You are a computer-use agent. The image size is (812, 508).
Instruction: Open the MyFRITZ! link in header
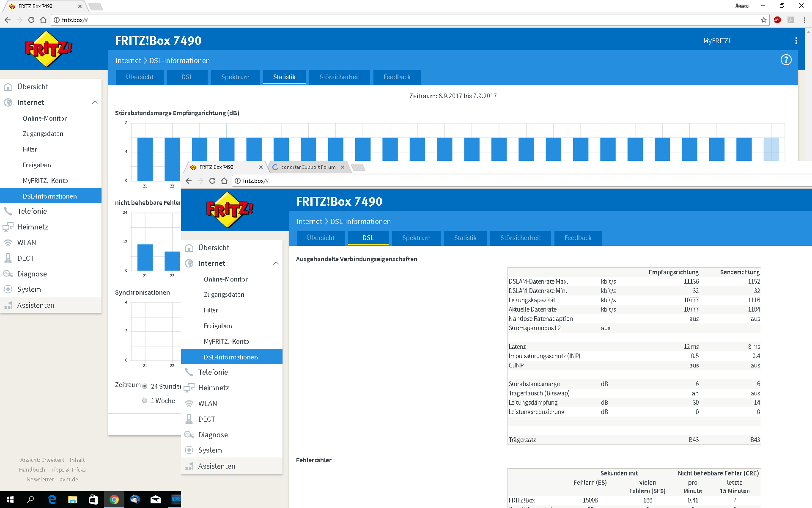pos(716,41)
